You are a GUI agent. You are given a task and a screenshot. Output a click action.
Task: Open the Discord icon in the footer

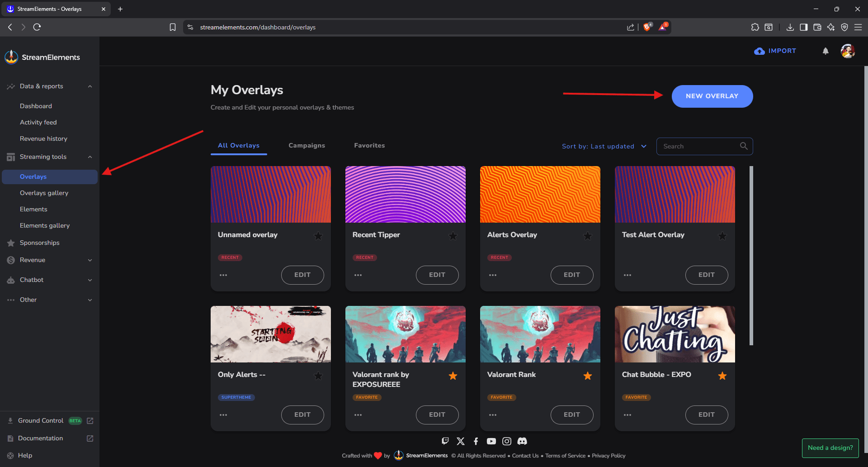[522, 441]
